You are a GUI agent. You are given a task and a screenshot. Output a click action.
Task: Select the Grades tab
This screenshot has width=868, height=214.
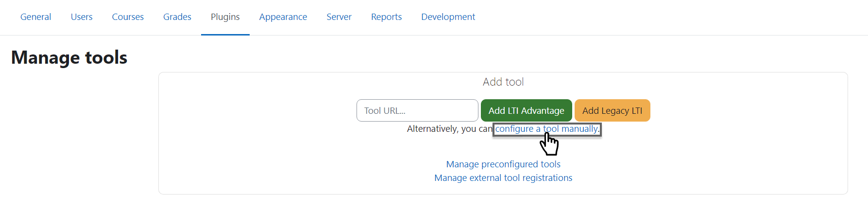click(x=177, y=17)
